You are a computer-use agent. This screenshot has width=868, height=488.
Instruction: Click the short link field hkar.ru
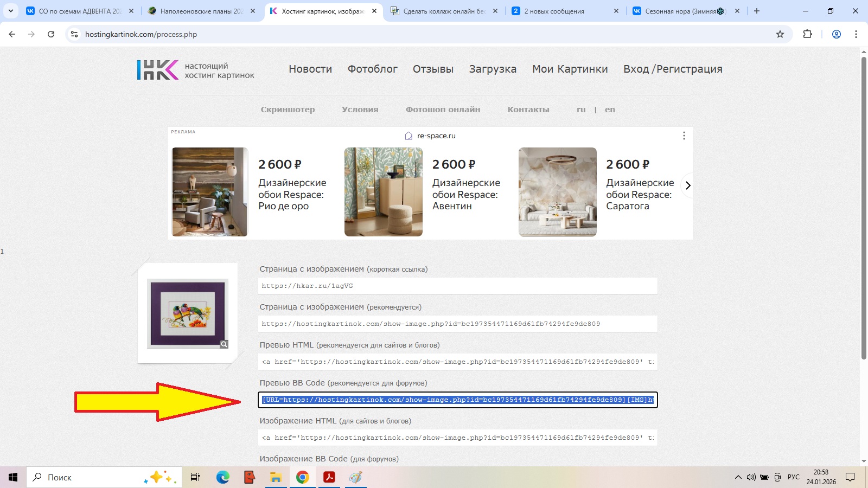click(458, 286)
